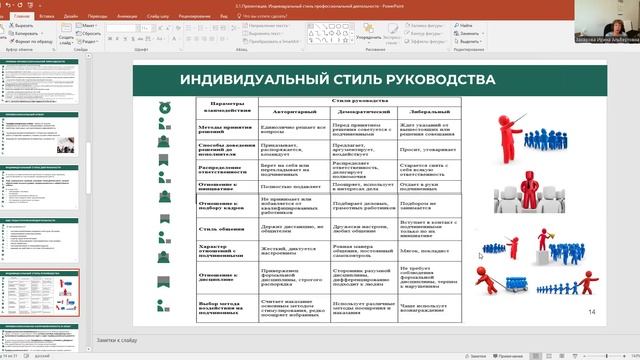Open Выделить (Select) dropdown

(467, 41)
